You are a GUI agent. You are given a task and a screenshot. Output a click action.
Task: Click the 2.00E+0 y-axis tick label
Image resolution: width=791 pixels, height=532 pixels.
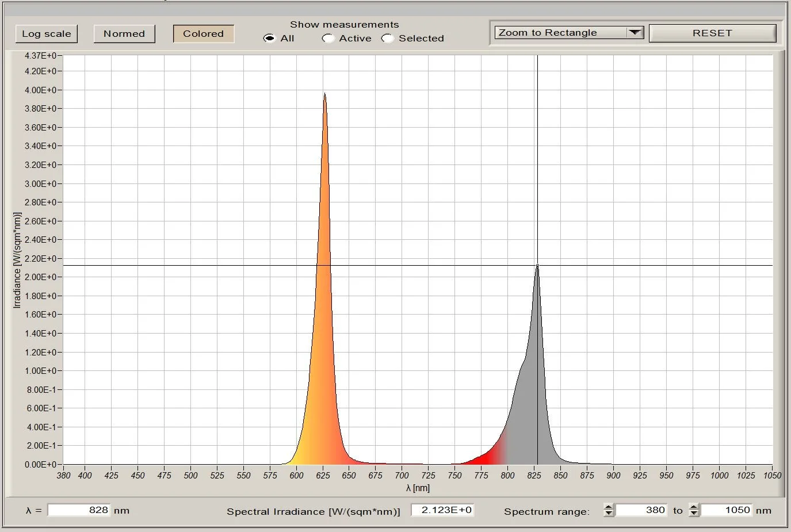pyautogui.click(x=40, y=277)
